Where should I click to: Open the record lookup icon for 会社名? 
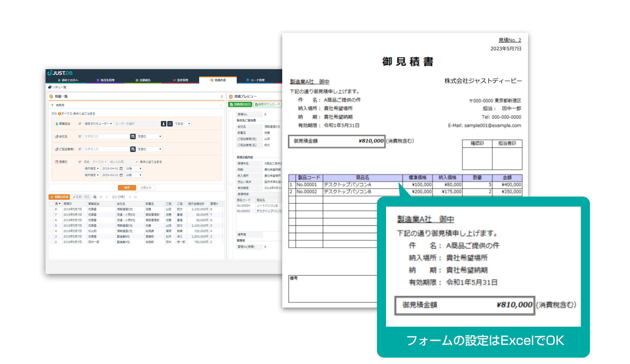(x=133, y=136)
